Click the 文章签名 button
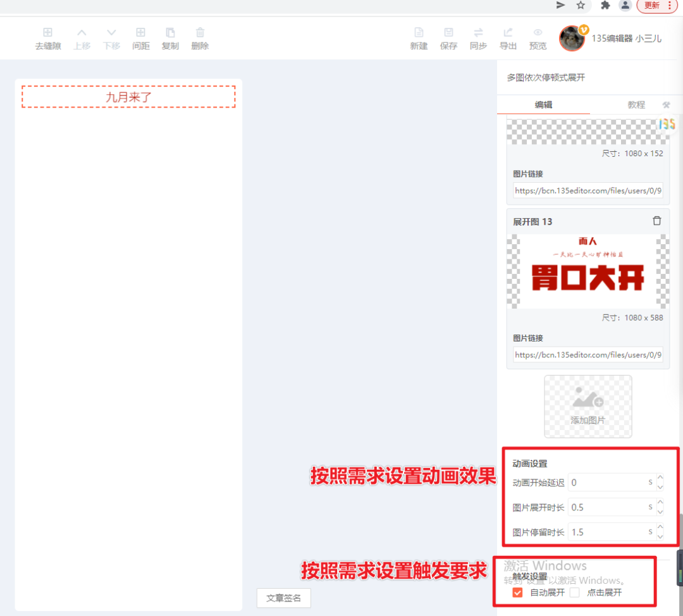 tap(283, 598)
